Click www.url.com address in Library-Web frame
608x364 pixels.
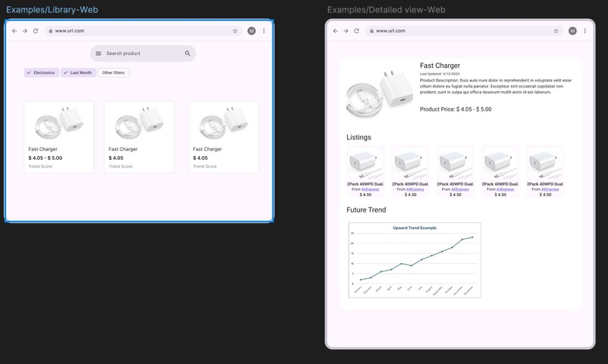(x=70, y=31)
